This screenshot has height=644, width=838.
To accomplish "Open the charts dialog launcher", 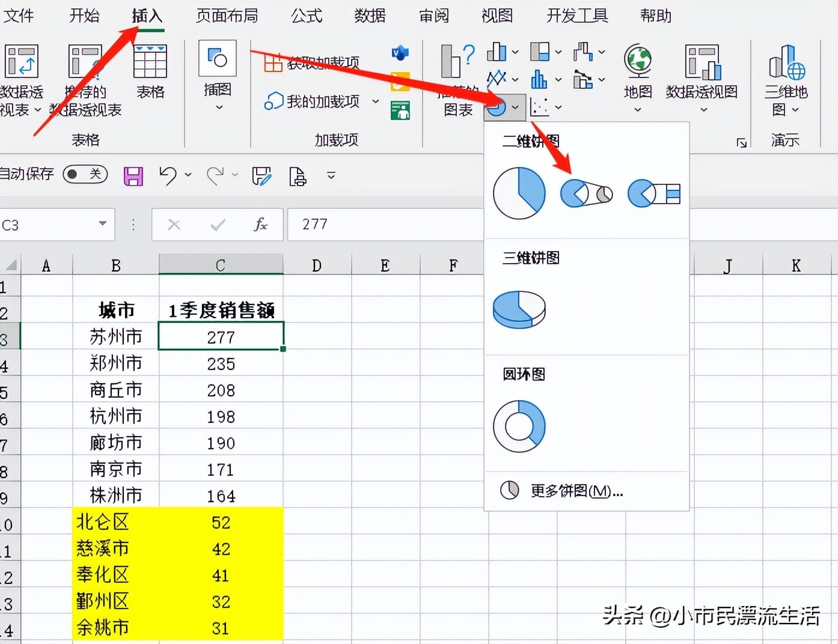I will click(742, 142).
